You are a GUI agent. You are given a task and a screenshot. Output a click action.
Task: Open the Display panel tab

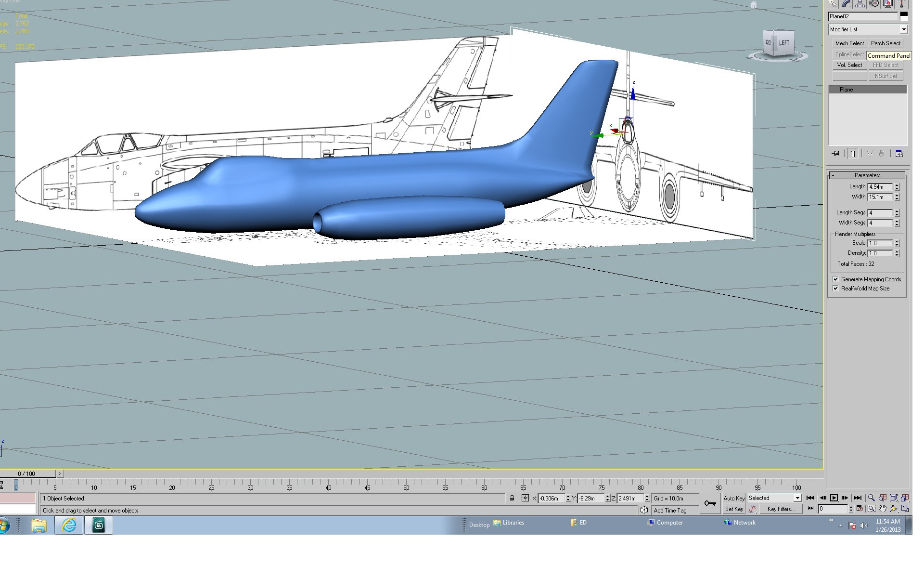888,3
